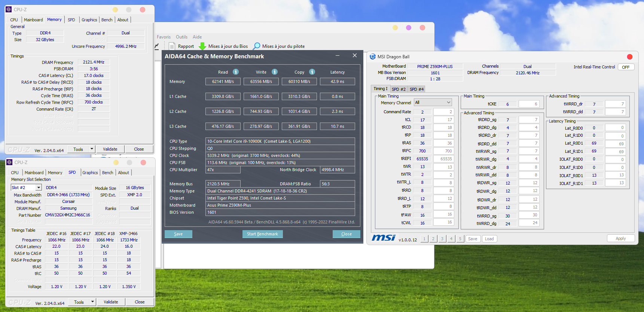Click the CPU-Z icon in top window title bar
This screenshot has width=644, height=312.
pos(9,10)
